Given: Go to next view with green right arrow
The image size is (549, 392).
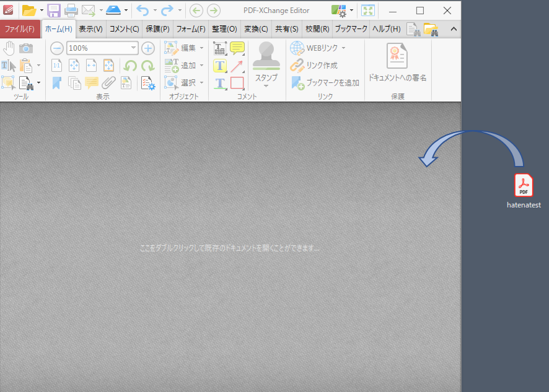Looking at the screenshot, I should pos(214,11).
